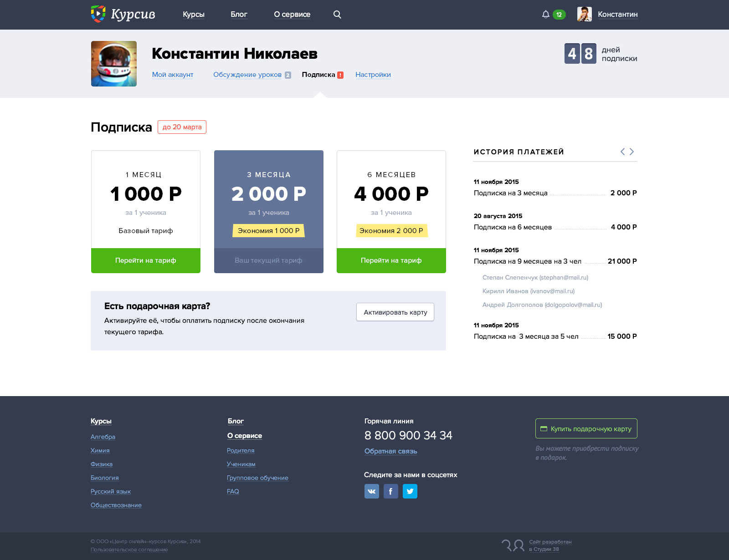Viewport: 729px width, 560px height.
Task: Open the Обратная связь link
Action: click(x=390, y=451)
